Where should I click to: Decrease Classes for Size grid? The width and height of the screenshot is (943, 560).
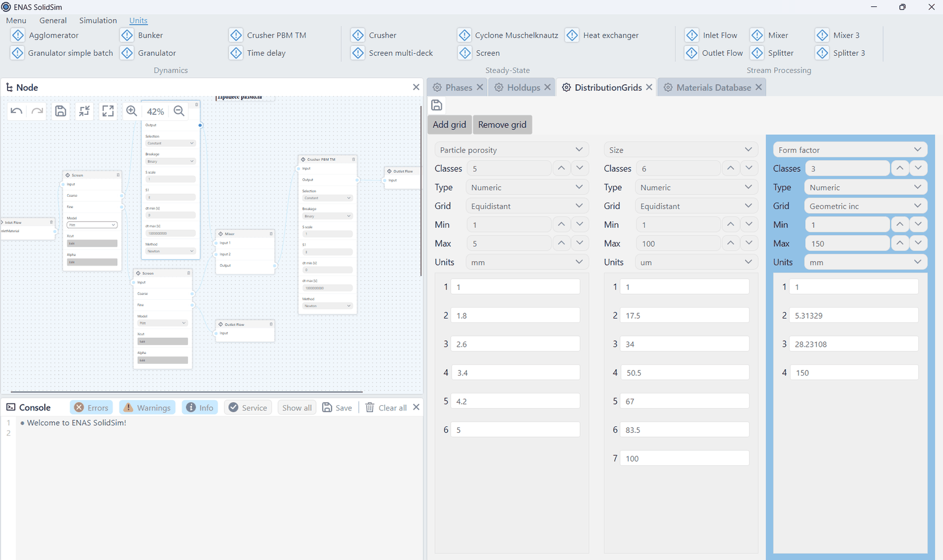tap(749, 168)
